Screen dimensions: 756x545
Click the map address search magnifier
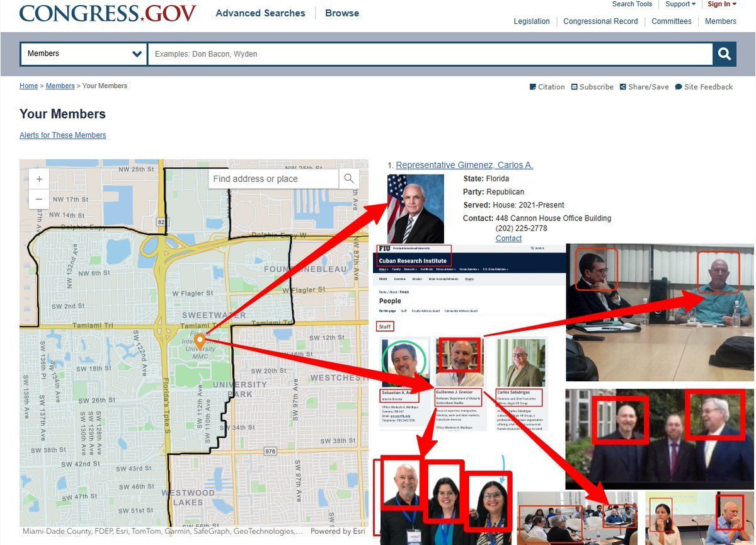point(349,179)
